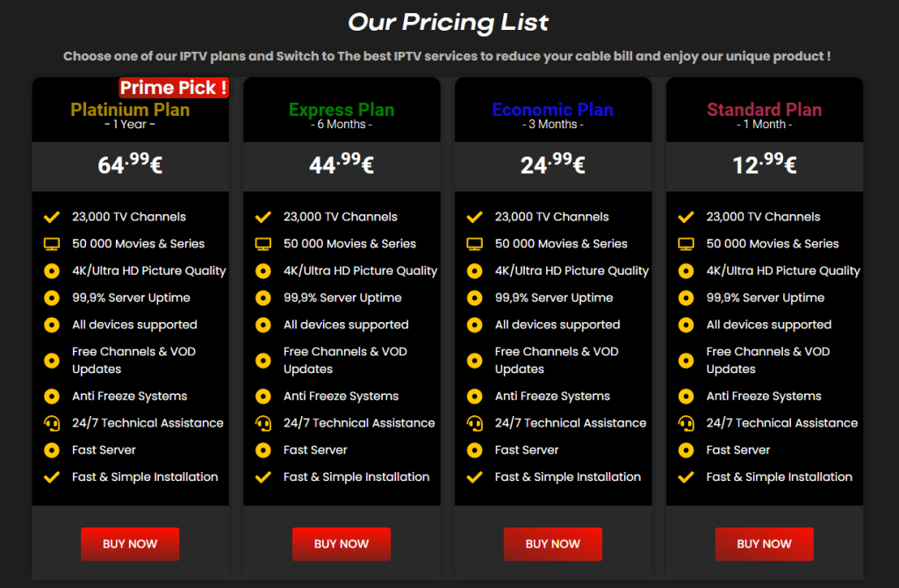The height and width of the screenshot is (588, 899).
Task: Click the bullet icon beside 4K/Ultra HD Picture Quality
Action: coord(51,270)
